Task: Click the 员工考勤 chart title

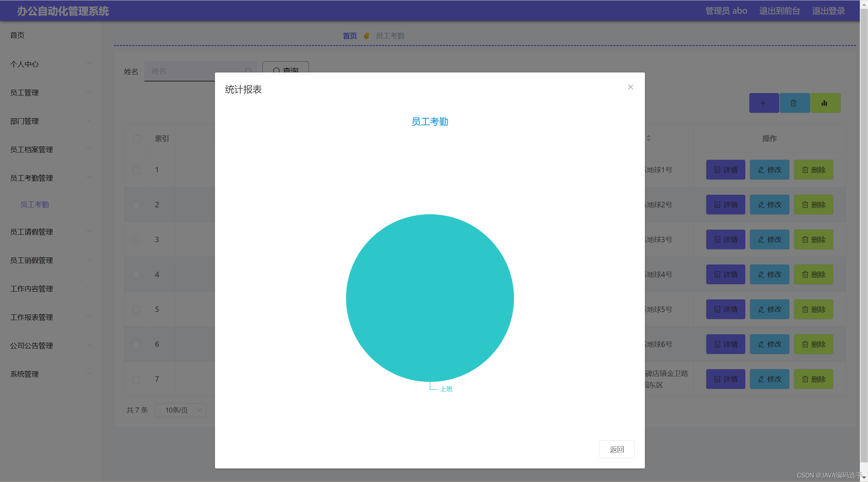Action: point(430,122)
